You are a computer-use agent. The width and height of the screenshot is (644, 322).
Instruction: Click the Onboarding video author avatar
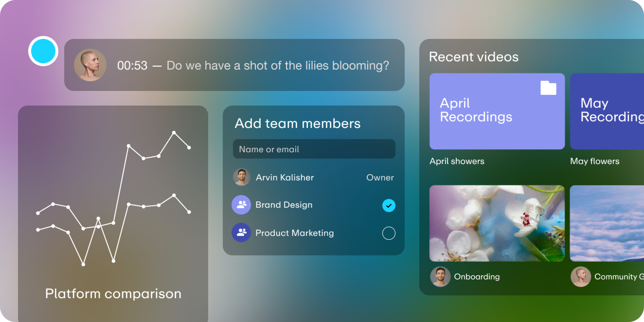[440, 277]
